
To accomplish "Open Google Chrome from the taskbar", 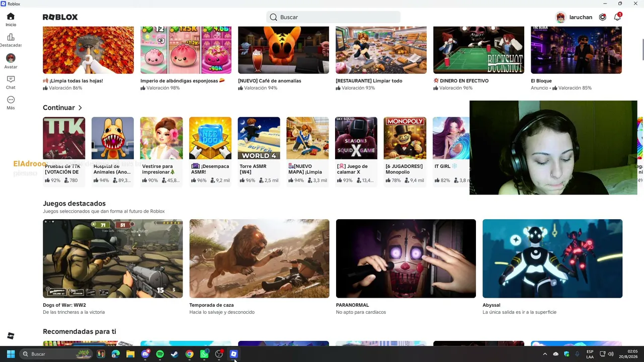I will [189, 354].
